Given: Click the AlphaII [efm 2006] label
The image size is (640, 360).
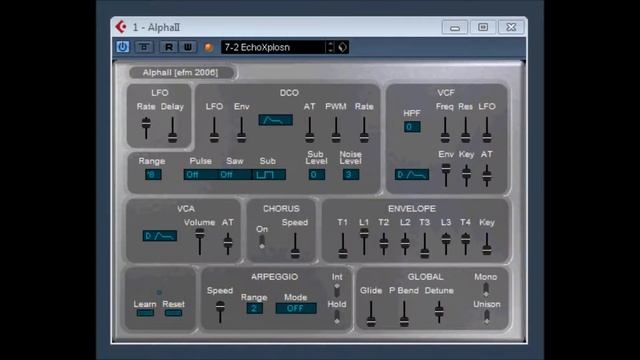Looking at the screenshot, I should (x=180, y=73).
